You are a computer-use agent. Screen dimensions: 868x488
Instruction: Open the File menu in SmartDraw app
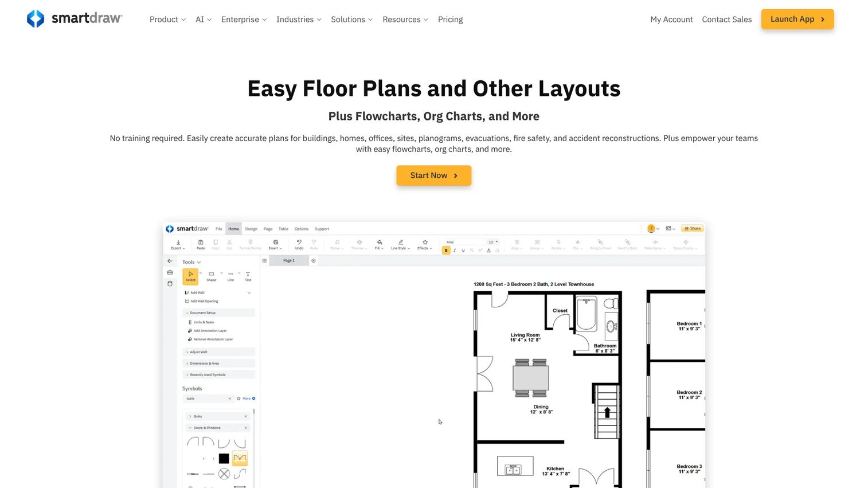coord(218,229)
